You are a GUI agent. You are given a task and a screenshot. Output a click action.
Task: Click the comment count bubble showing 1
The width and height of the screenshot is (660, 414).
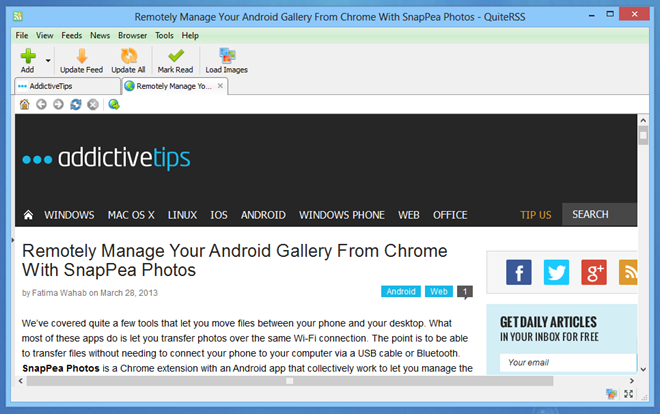[465, 292]
